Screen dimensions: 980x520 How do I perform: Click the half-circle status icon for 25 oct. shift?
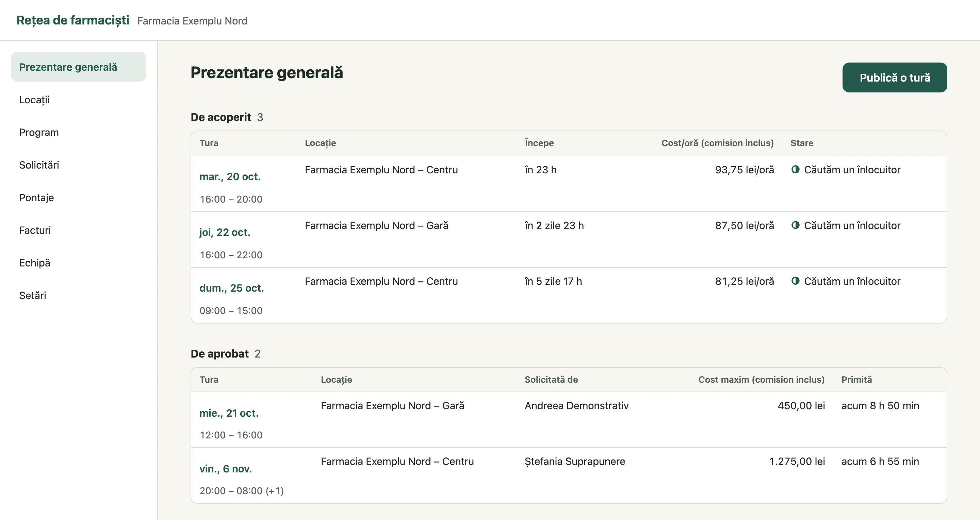[795, 281]
